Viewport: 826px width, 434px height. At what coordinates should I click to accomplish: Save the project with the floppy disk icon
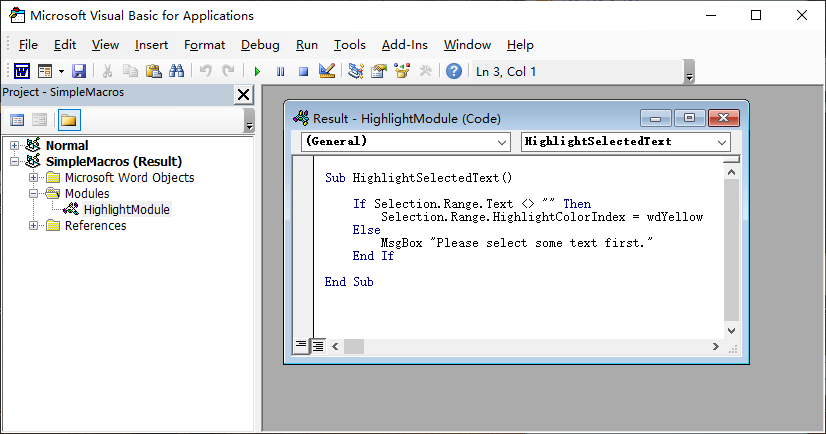tap(79, 71)
